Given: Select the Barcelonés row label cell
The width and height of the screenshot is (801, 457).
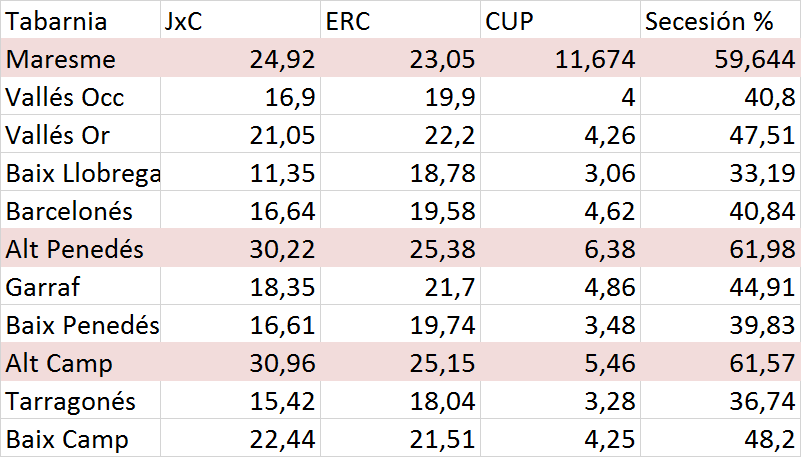Looking at the screenshot, I should click(x=80, y=211).
